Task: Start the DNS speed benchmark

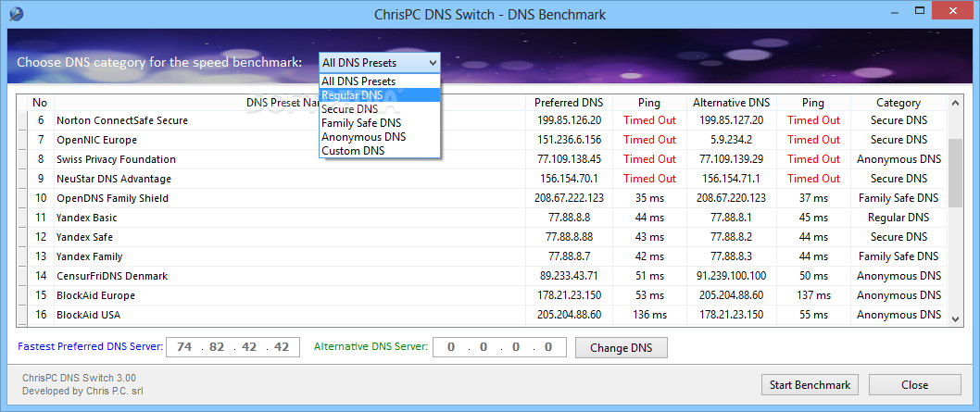Action: coord(810,384)
